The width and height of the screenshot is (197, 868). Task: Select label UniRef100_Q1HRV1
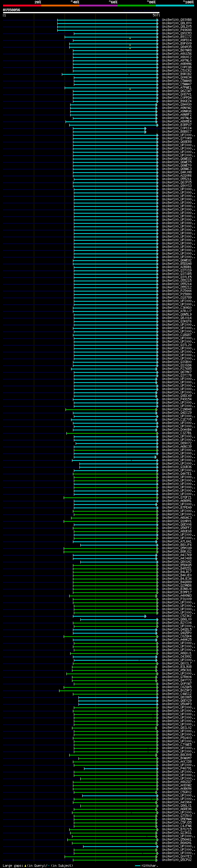177,521
